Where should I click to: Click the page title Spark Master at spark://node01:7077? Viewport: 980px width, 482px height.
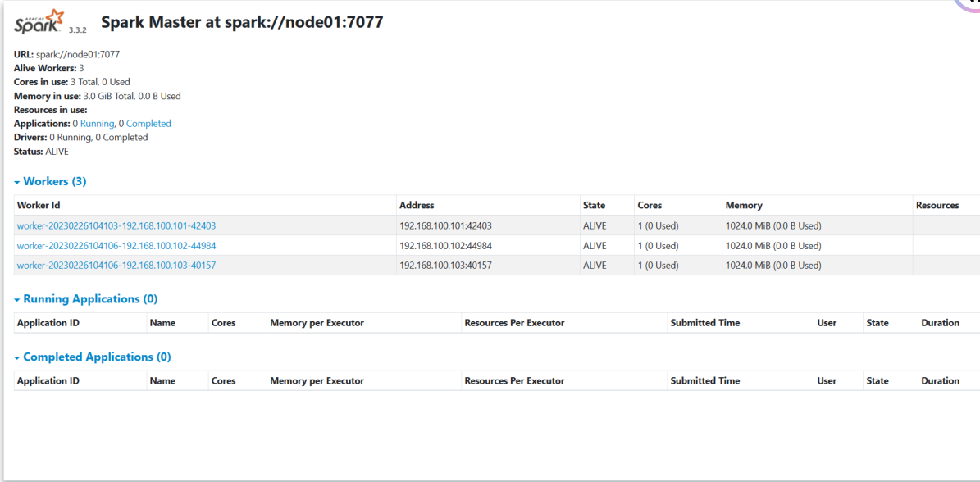click(x=242, y=23)
